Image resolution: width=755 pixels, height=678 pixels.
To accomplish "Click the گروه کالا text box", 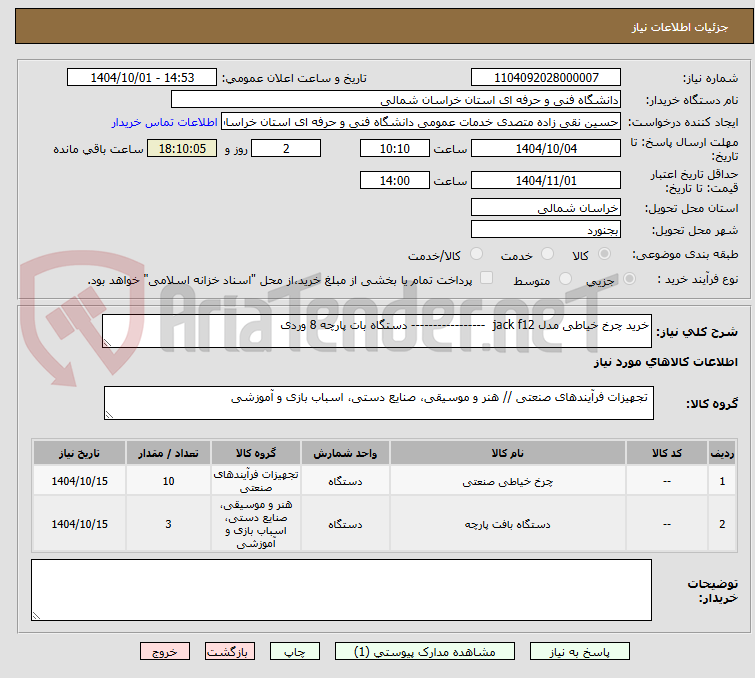I will 378,403.
